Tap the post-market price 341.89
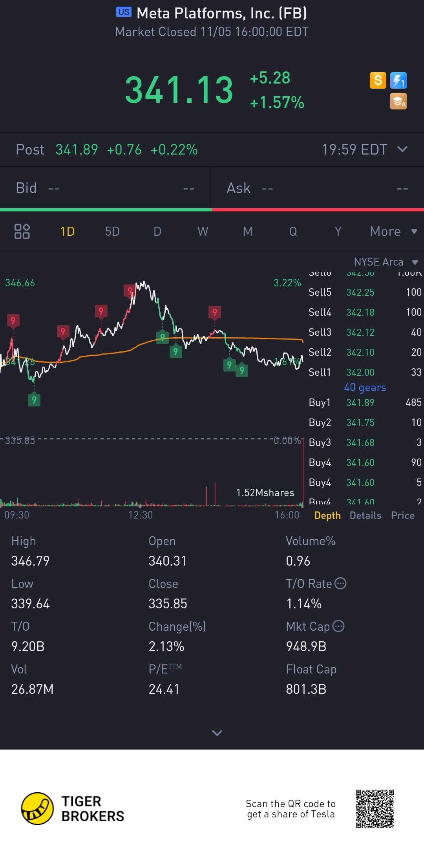The image size is (424, 868). tap(77, 149)
